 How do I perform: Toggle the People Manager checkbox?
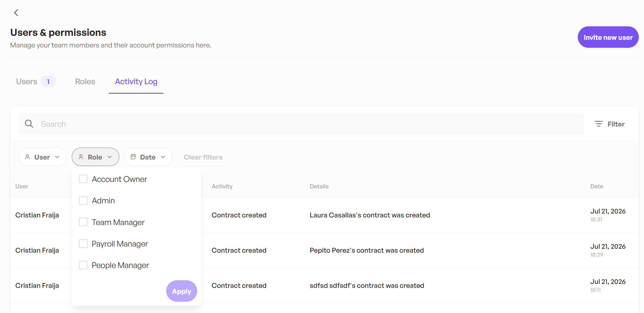(83, 265)
